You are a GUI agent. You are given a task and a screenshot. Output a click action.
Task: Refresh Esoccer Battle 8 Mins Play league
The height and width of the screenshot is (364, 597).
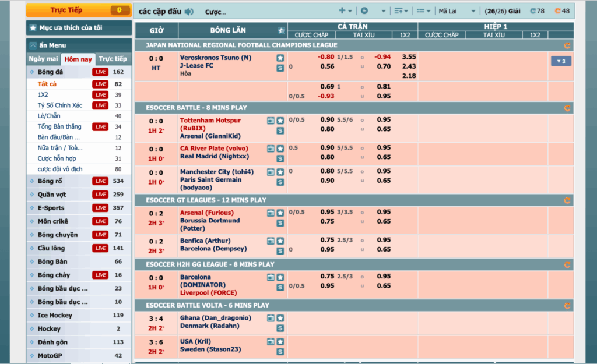[567, 108]
